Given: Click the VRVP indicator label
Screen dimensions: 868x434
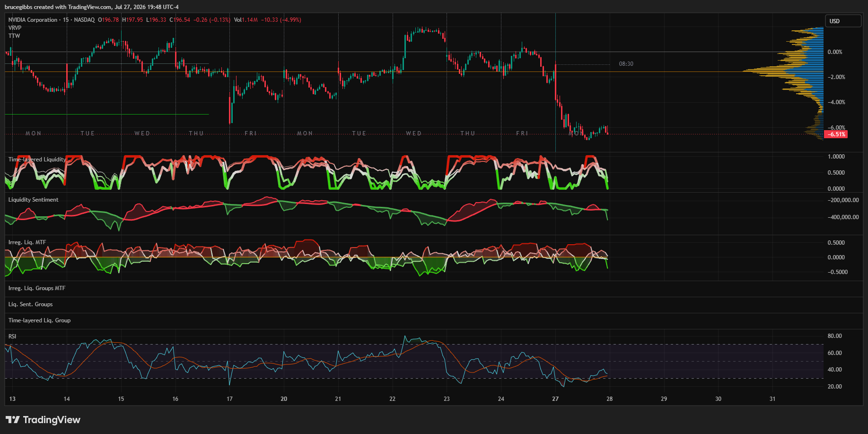Looking at the screenshot, I should 15,28.
